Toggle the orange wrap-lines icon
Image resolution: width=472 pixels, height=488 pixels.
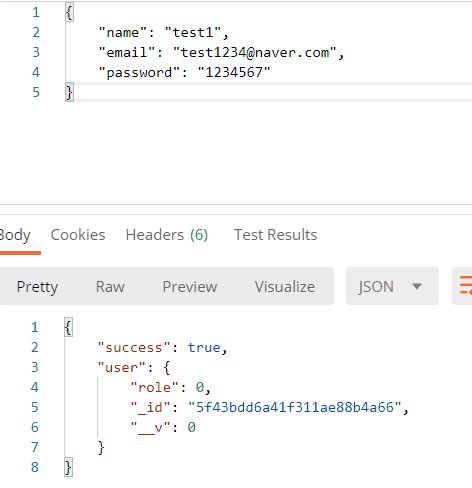[464, 286]
